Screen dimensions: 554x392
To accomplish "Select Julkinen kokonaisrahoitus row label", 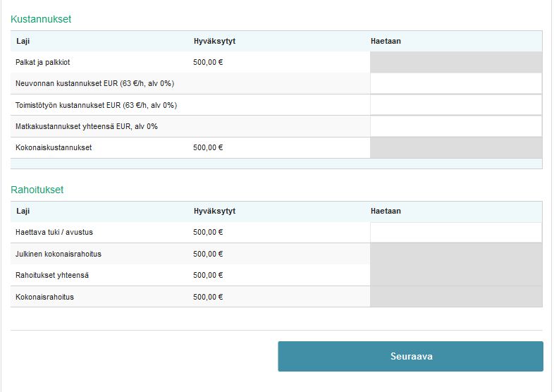I will (x=59, y=254).
